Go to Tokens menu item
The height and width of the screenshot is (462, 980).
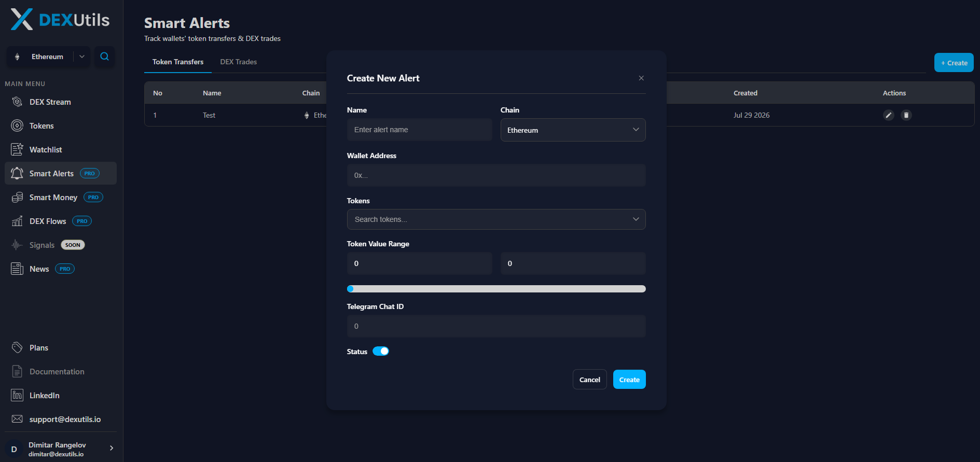point(61,125)
